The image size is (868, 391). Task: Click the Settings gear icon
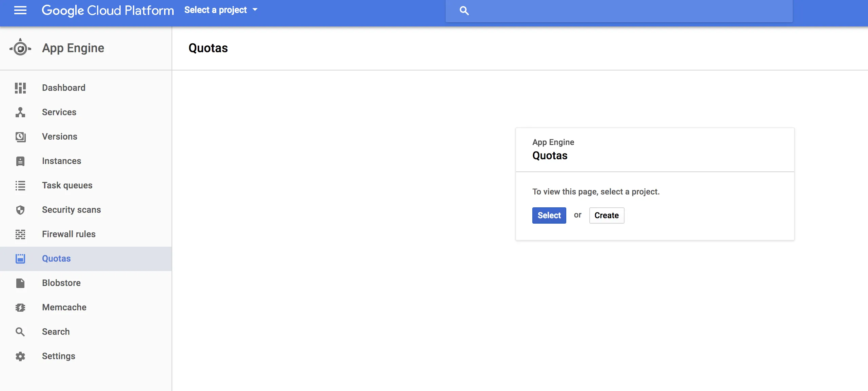[x=20, y=356]
